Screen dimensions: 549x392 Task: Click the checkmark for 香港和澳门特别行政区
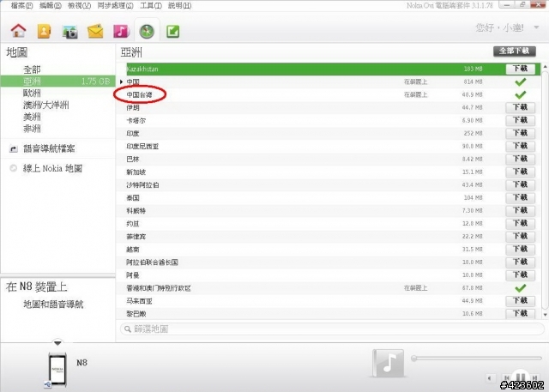click(521, 288)
